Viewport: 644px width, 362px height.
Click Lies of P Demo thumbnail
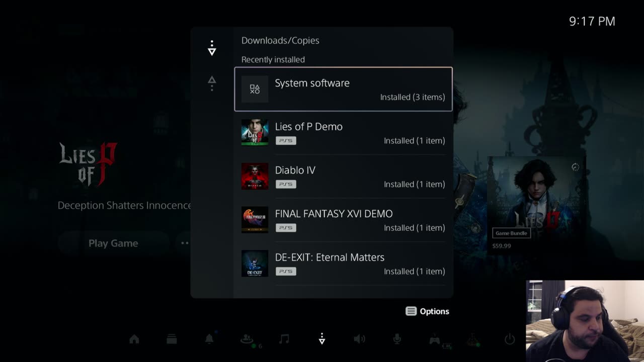pos(255,133)
